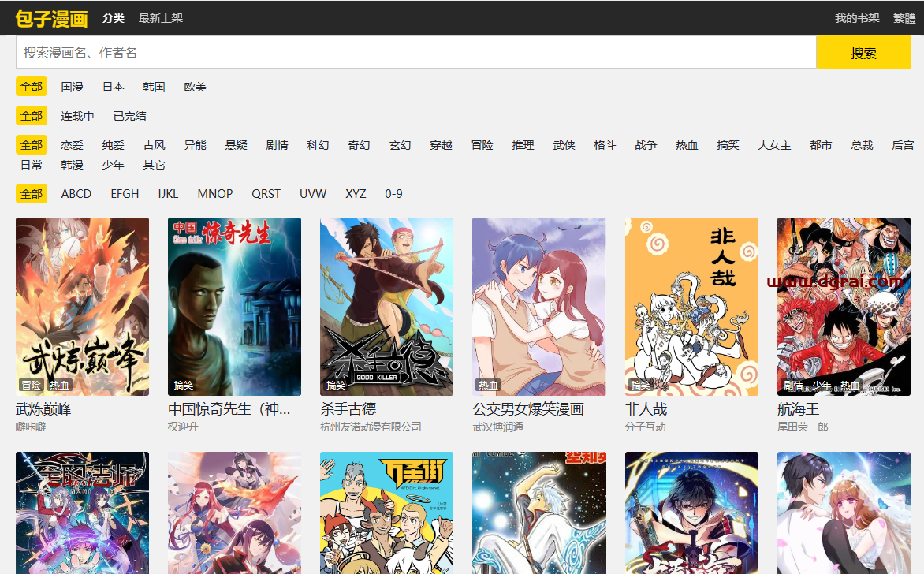Click author name 尾田荣一郎

click(803, 427)
